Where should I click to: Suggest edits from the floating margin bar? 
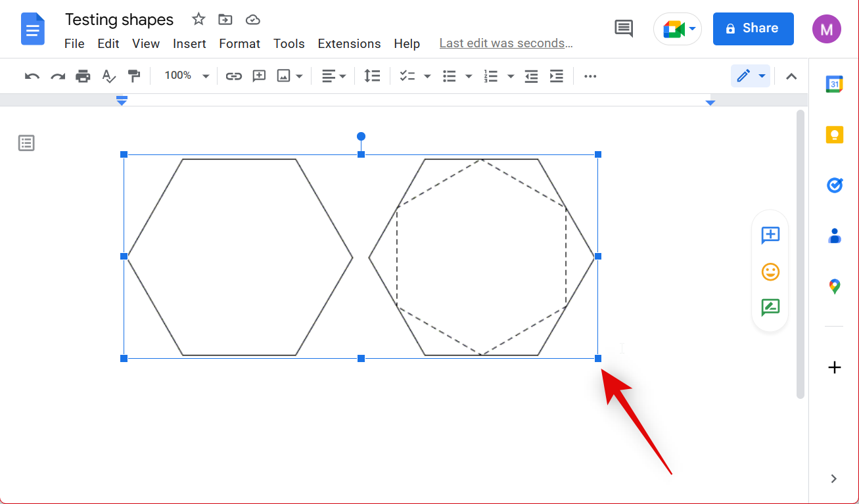pos(770,307)
